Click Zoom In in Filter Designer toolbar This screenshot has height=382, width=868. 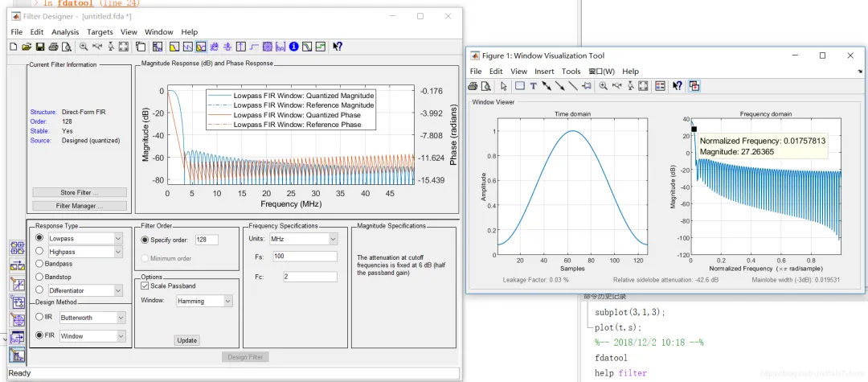(x=84, y=47)
